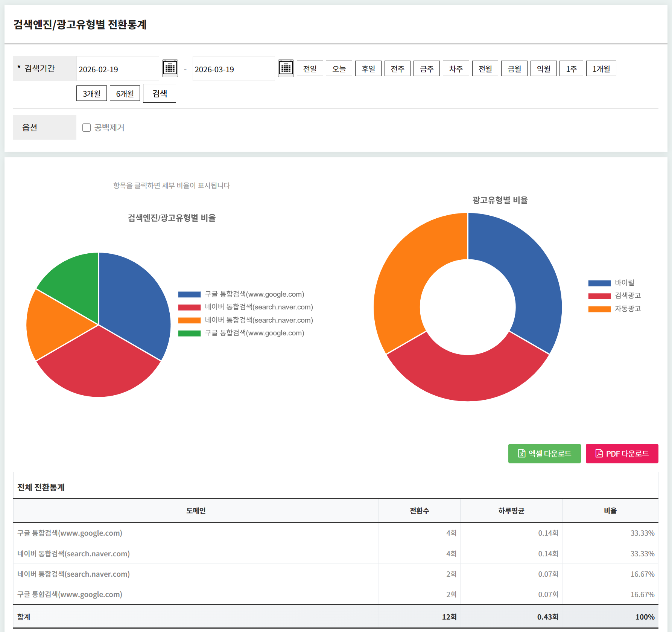This screenshot has width=672, height=632.
Task: Click blue legend swatch for 바이럴
Action: pos(599,283)
